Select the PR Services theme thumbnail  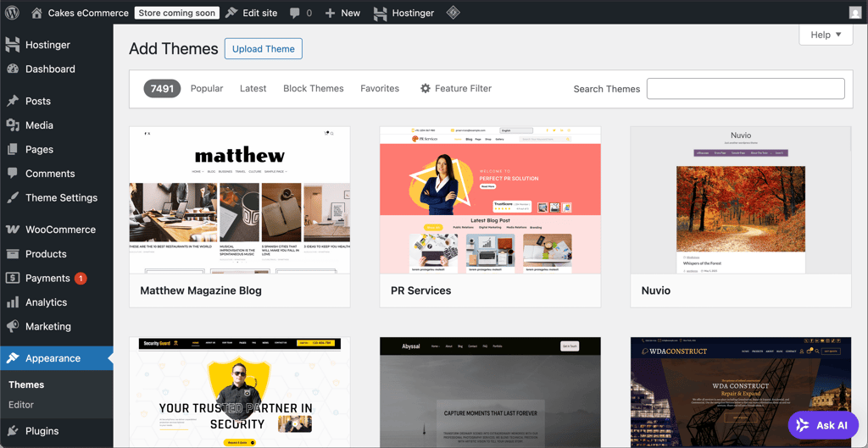pos(490,200)
